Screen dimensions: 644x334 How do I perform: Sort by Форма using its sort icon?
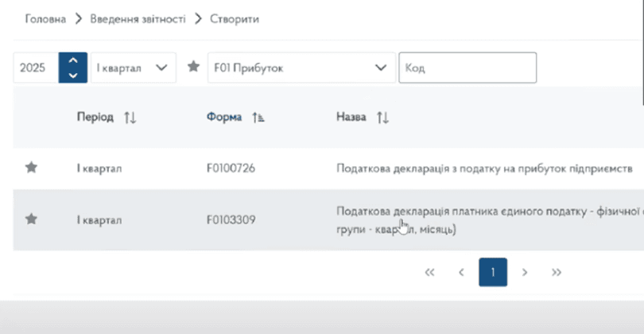point(258,118)
